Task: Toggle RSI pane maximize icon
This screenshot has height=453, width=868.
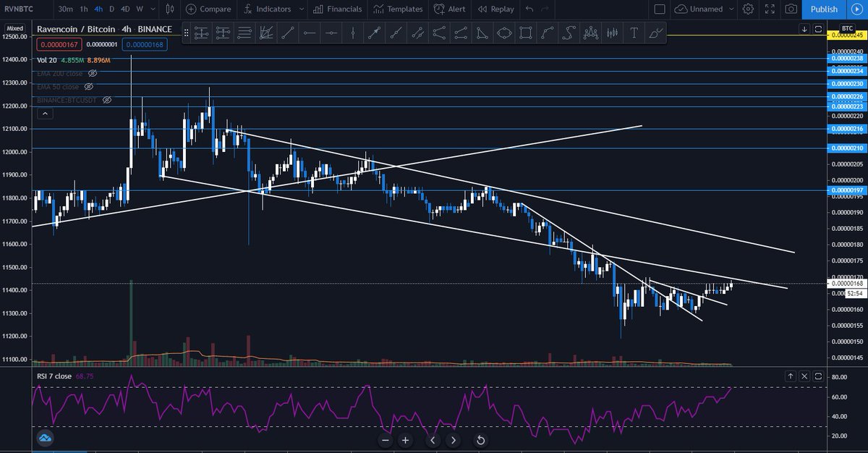Action: [x=818, y=376]
